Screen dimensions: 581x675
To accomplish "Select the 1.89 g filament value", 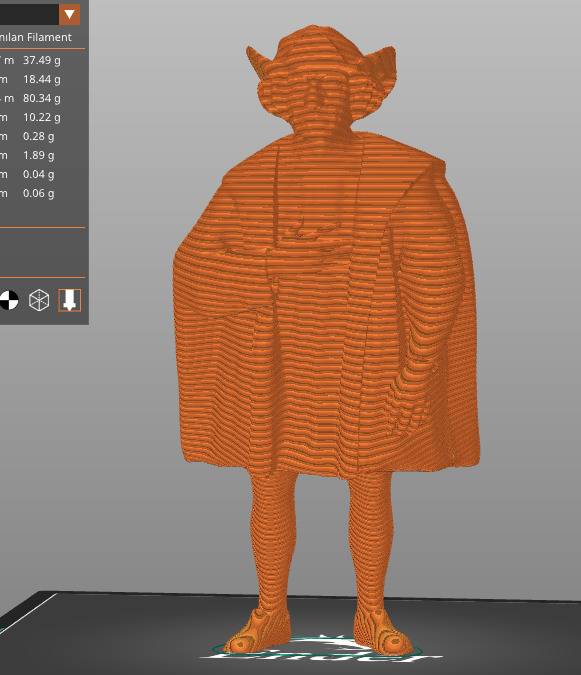I will click(x=39, y=155).
